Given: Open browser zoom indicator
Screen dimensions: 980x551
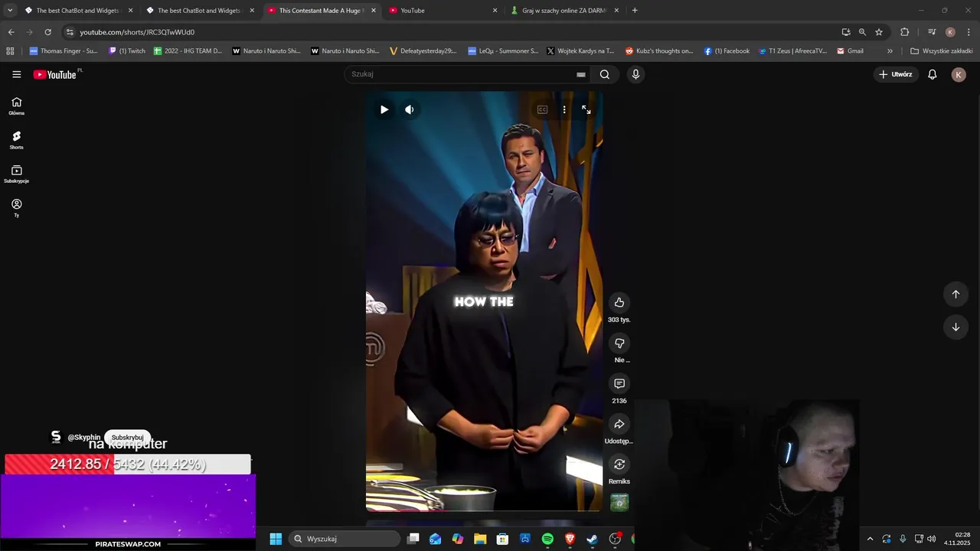Looking at the screenshot, I should point(862,32).
